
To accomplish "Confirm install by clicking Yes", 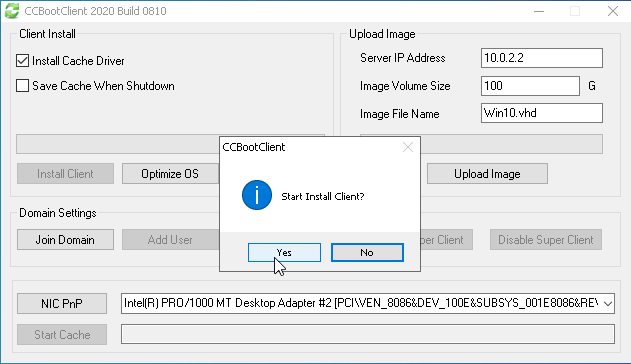I will coord(285,253).
